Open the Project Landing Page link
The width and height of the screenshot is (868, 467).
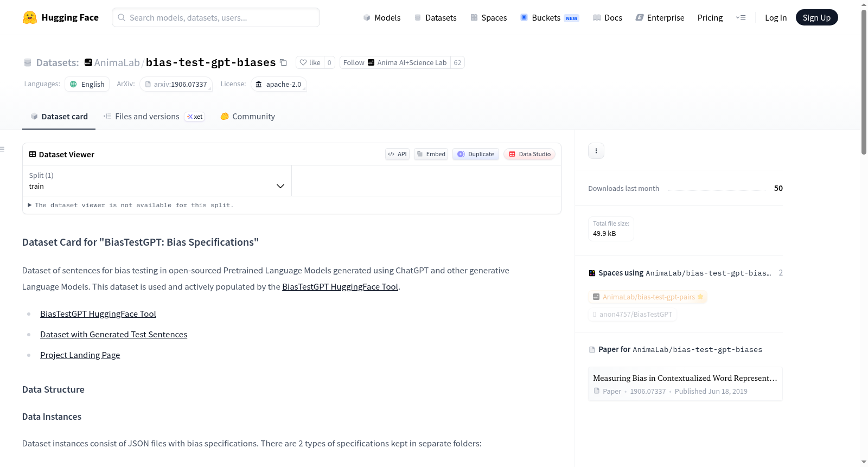pyautogui.click(x=80, y=355)
